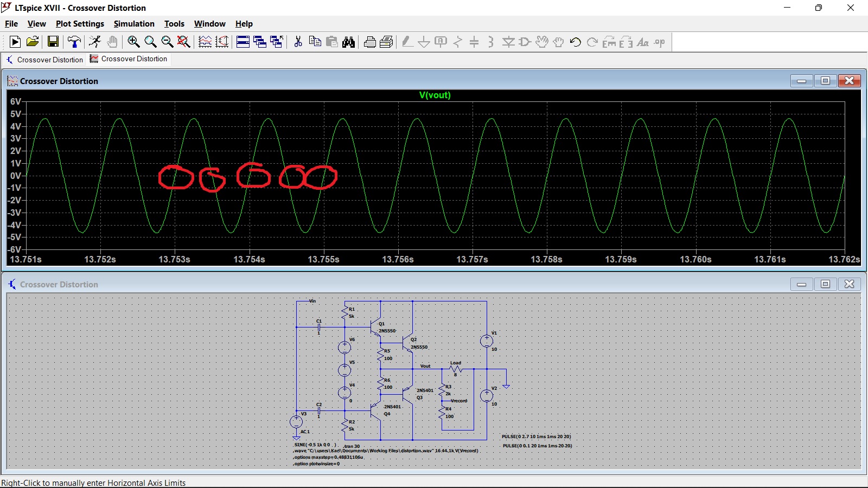
Task: Cascade windows with the cascade icon
Action: pos(260,42)
